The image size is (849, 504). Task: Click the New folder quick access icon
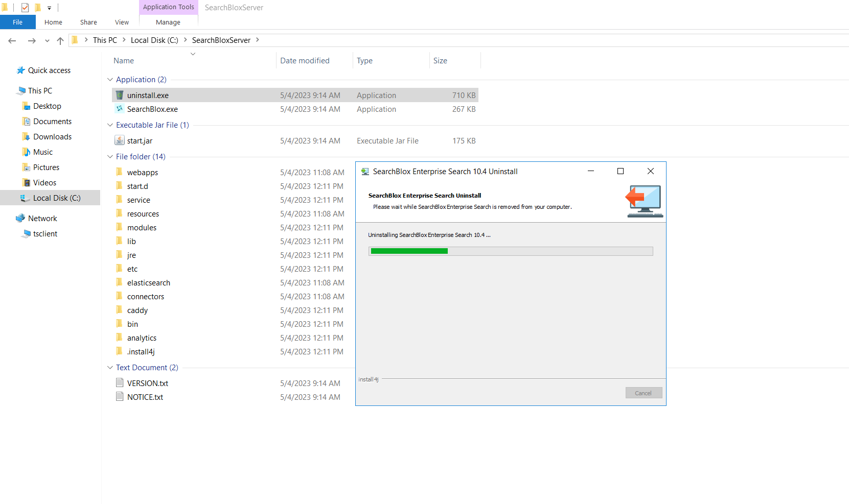(38, 8)
